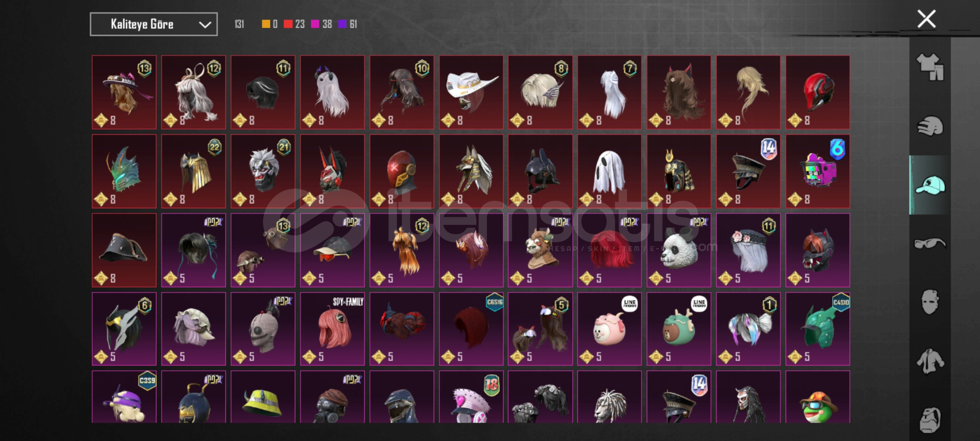This screenshot has width=980, height=441.
Task: Open the outfit sets category icon
Action: (x=930, y=67)
